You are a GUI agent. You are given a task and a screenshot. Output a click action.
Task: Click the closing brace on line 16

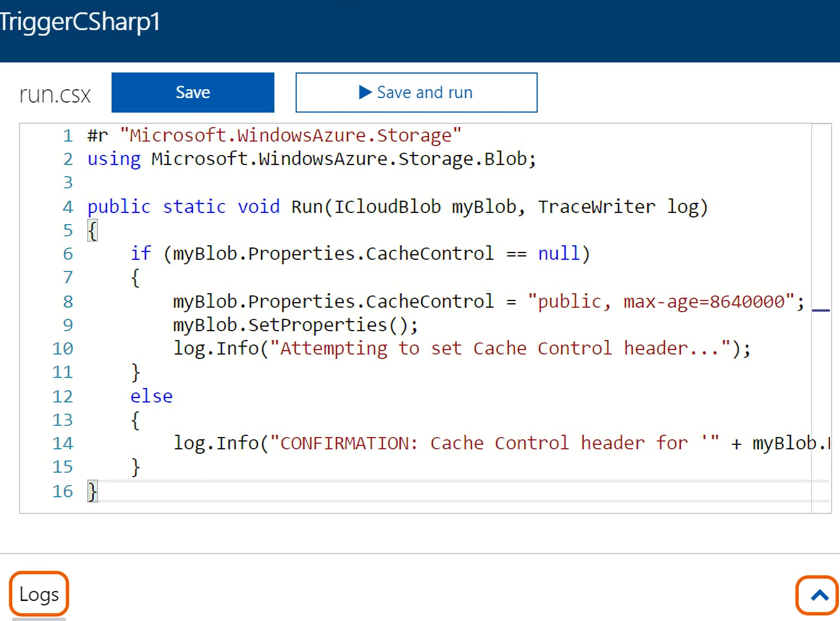point(91,491)
